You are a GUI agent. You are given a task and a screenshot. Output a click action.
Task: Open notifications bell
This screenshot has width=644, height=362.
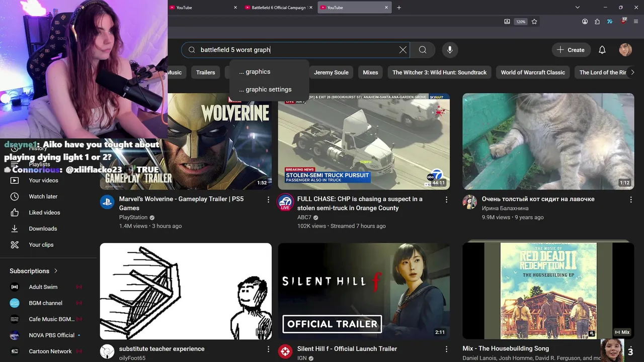602,50
